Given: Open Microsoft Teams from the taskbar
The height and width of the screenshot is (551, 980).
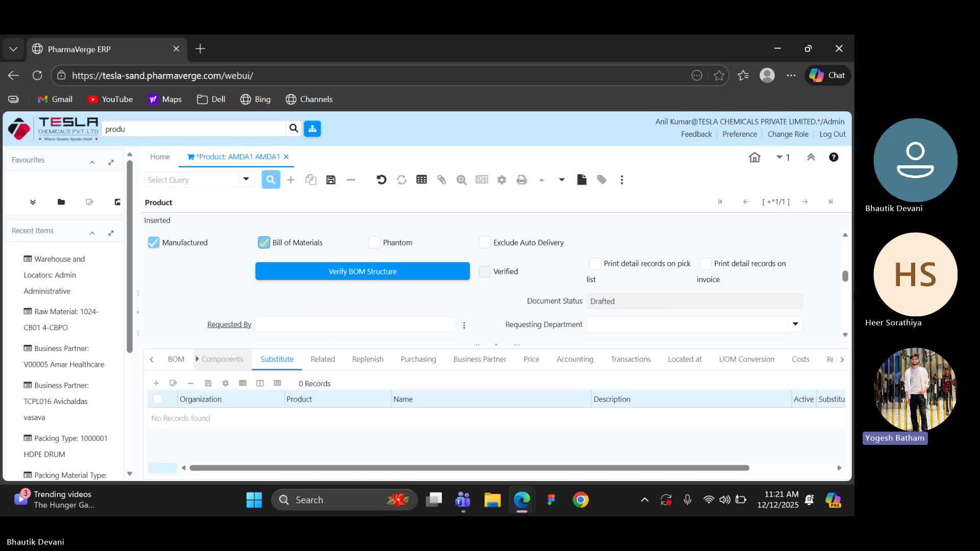Looking at the screenshot, I should pyautogui.click(x=462, y=500).
